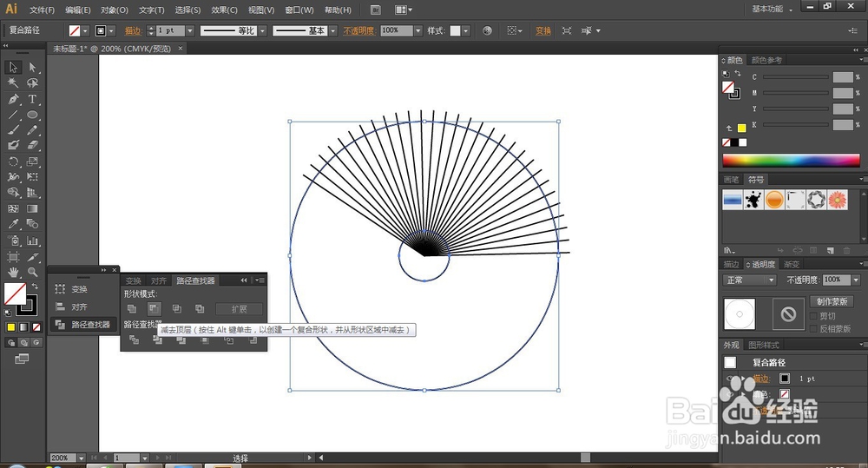Open the stroke weight 1 pt dropdown
Image resolution: width=868 pixels, height=468 pixels.
(x=190, y=31)
